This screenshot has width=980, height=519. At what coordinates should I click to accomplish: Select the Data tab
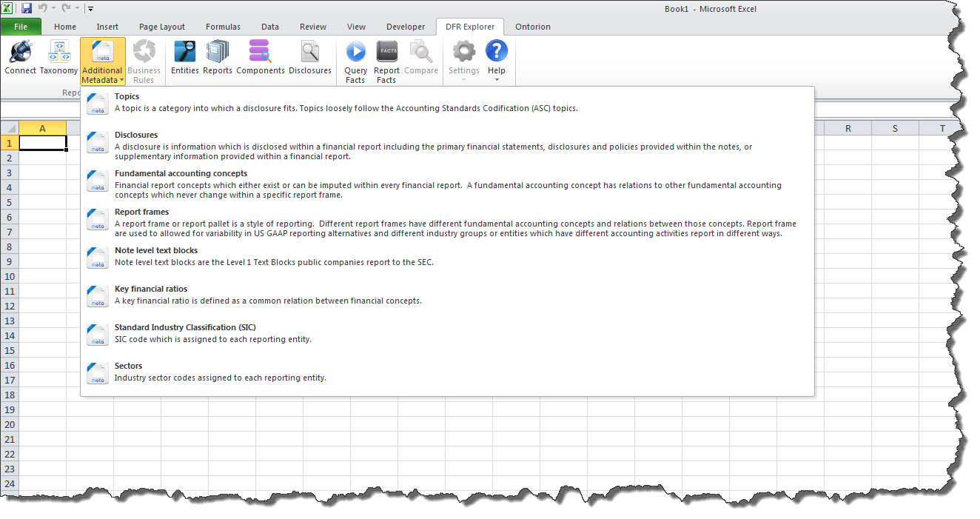tap(270, 27)
